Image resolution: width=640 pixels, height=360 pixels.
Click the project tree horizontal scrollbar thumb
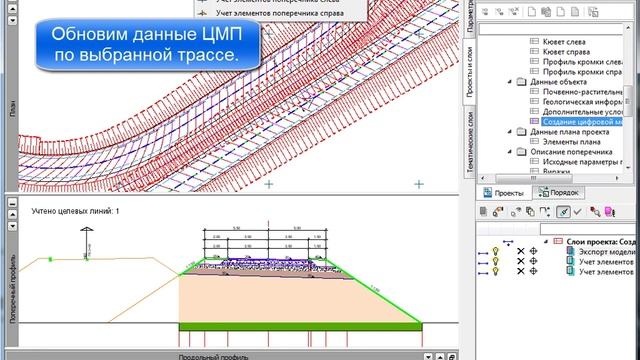[x=534, y=178]
